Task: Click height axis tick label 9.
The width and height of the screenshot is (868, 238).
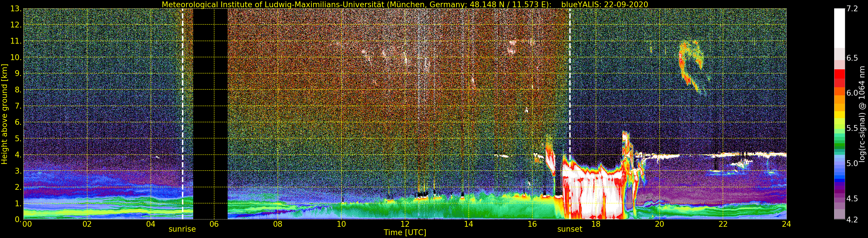Action: click(x=18, y=73)
